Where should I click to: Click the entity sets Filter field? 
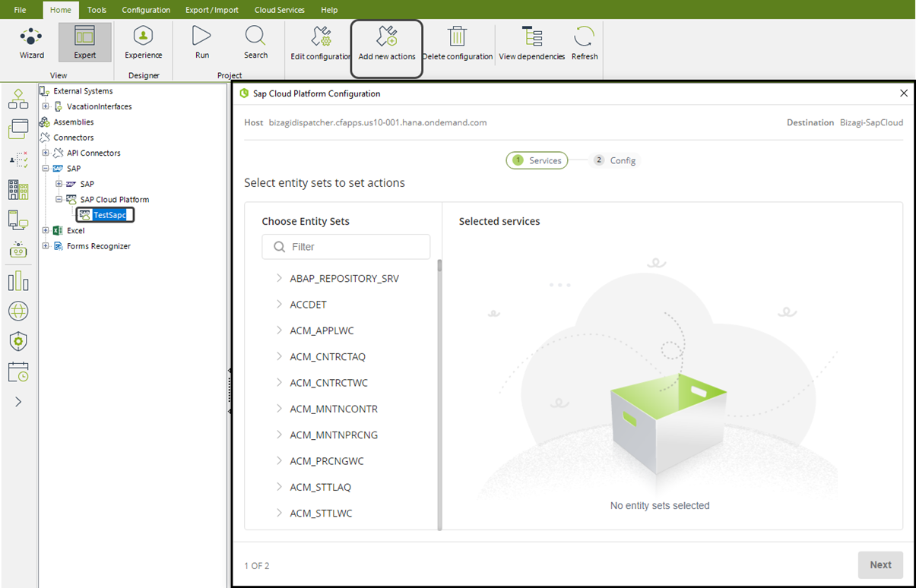pyautogui.click(x=346, y=247)
